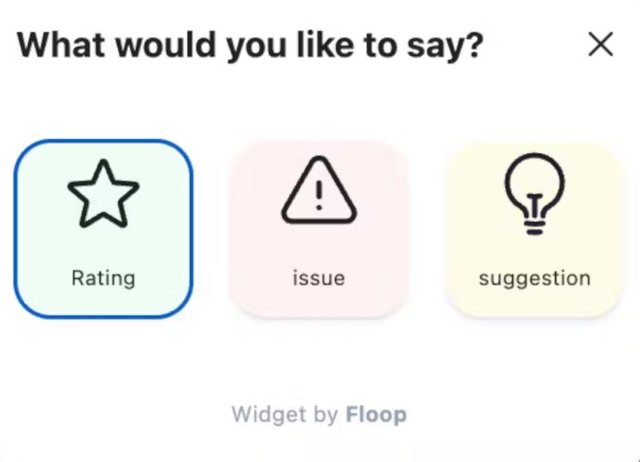Open the Floop link in the footer

pyautogui.click(x=376, y=414)
